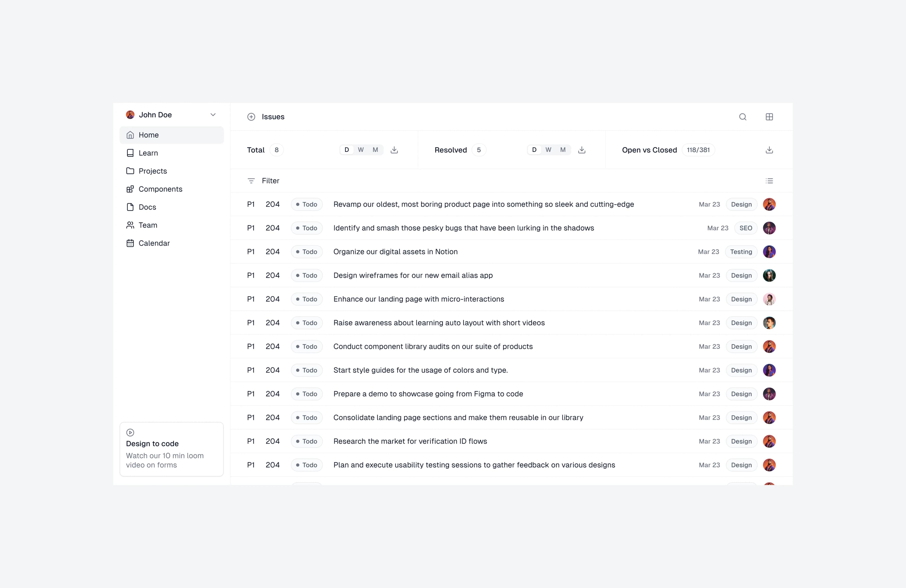Expand the John Doe account chevron
This screenshot has height=588, width=906.
[x=213, y=115]
